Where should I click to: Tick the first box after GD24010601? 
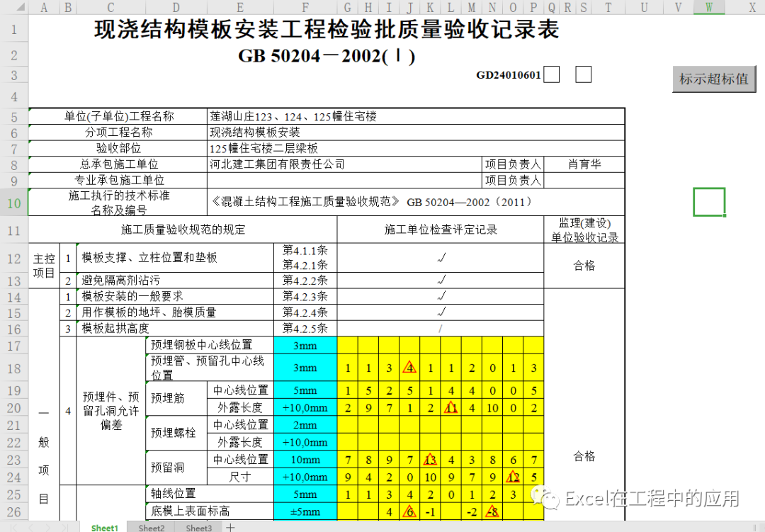pyautogui.click(x=551, y=74)
